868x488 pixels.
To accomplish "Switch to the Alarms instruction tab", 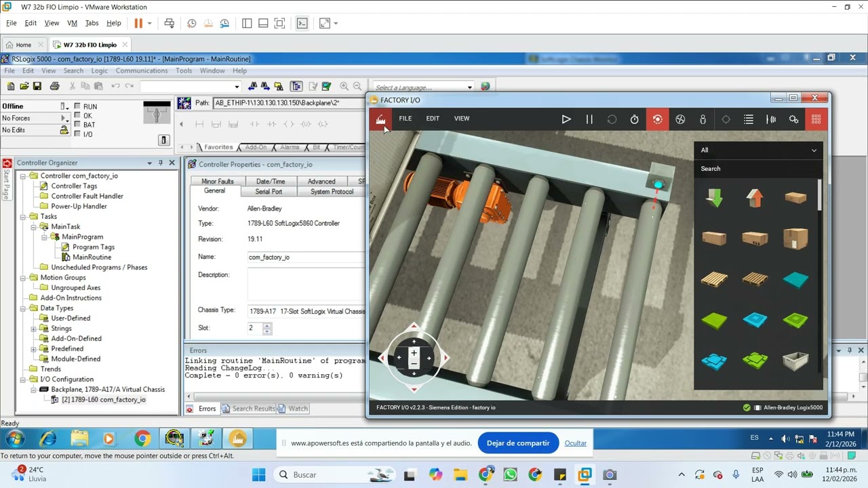I will tap(290, 147).
